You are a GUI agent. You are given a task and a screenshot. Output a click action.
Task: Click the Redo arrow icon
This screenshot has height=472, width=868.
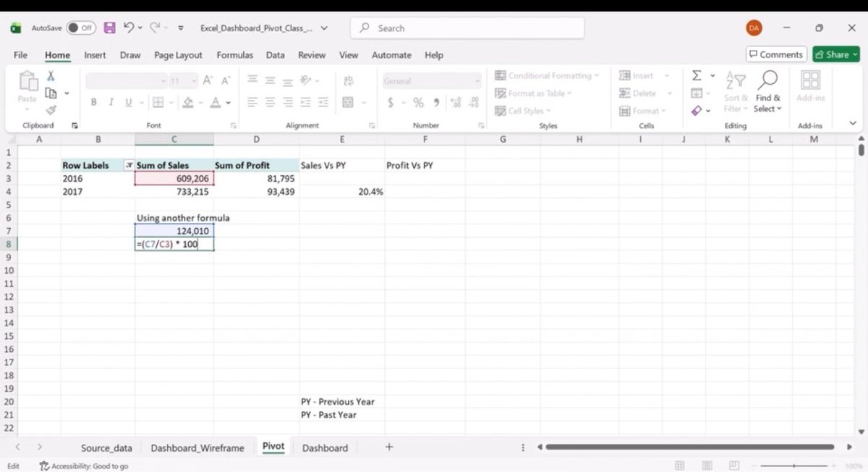pos(155,28)
